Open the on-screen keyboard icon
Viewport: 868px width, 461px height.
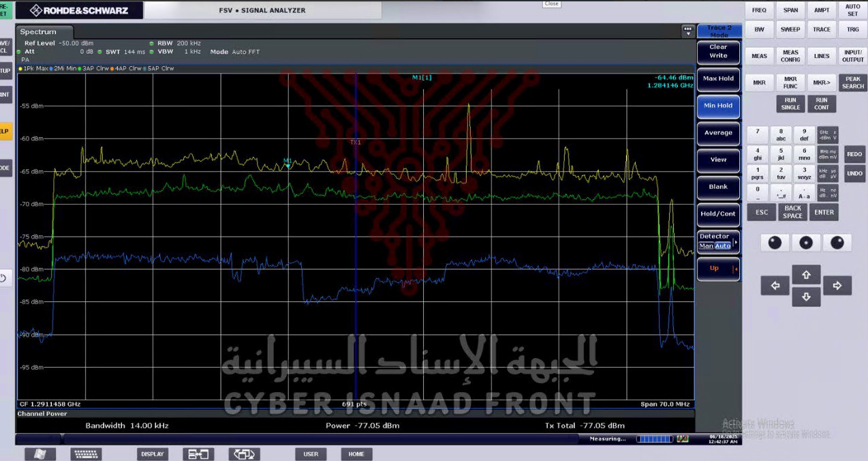tap(86, 454)
